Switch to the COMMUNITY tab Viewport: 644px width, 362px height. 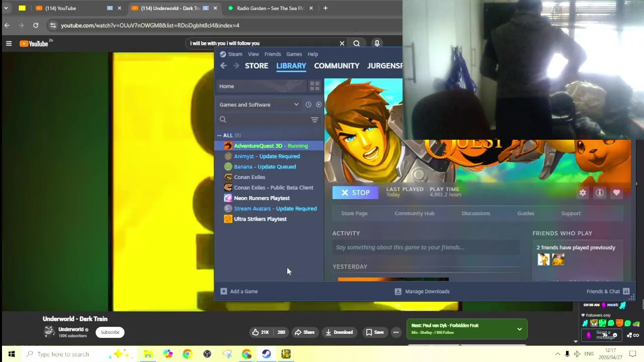pyautogui.click(x=337, y=65)
